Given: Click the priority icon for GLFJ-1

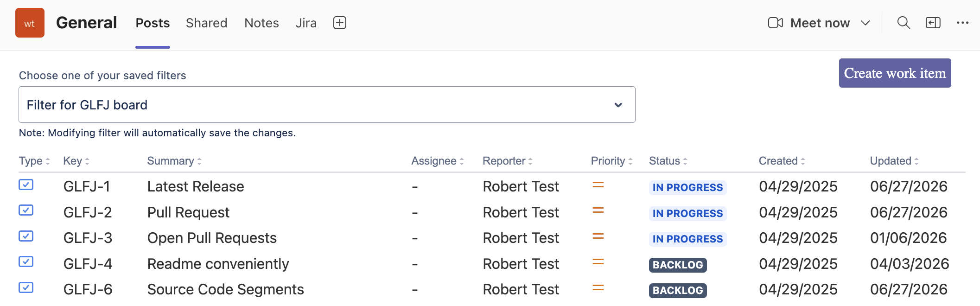Looking at the screenshot, I should pyautogui.click(x=598, y=185).
